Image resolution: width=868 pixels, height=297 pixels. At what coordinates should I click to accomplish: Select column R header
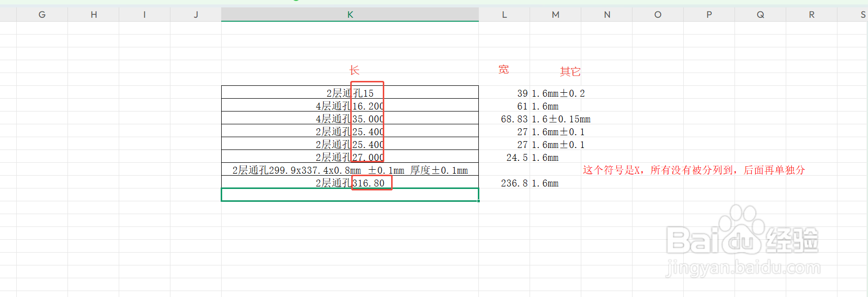tap(811, 15)
